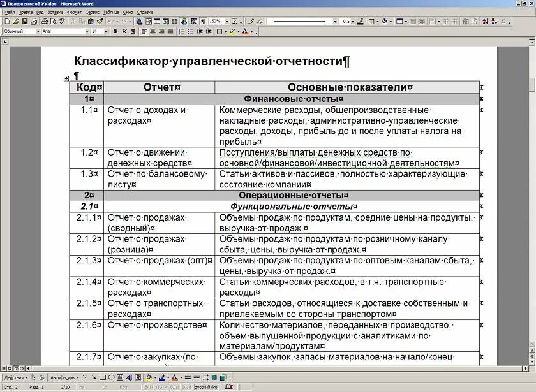This screenshot has height=392, width=536.
Task: Draw an oval shape
Action: tap(112, 377)
